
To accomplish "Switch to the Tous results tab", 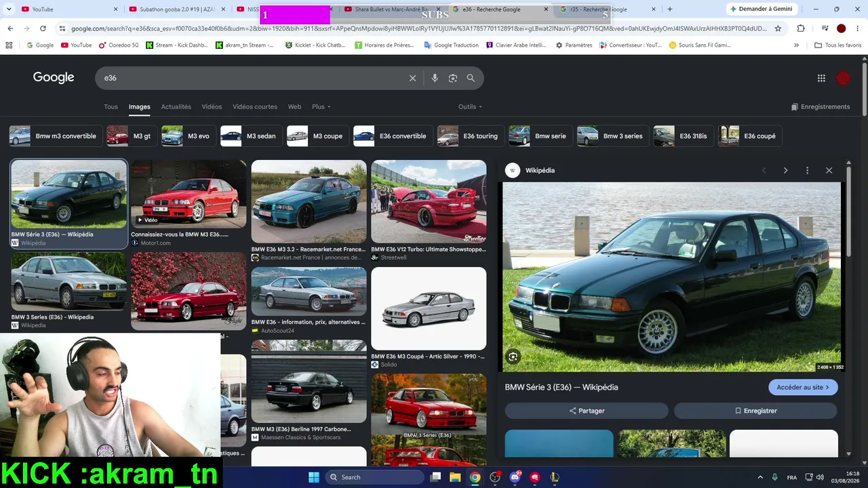I will 111,106.
